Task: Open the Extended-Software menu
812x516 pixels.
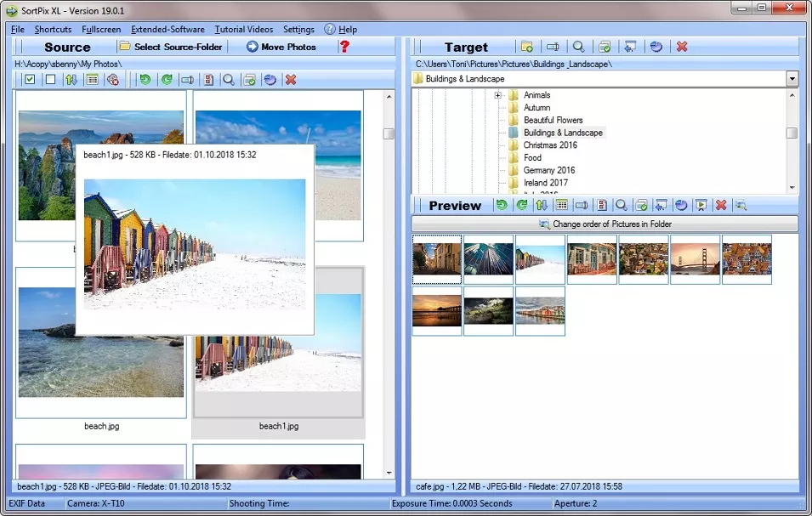Action: click(x=168, y=30)
